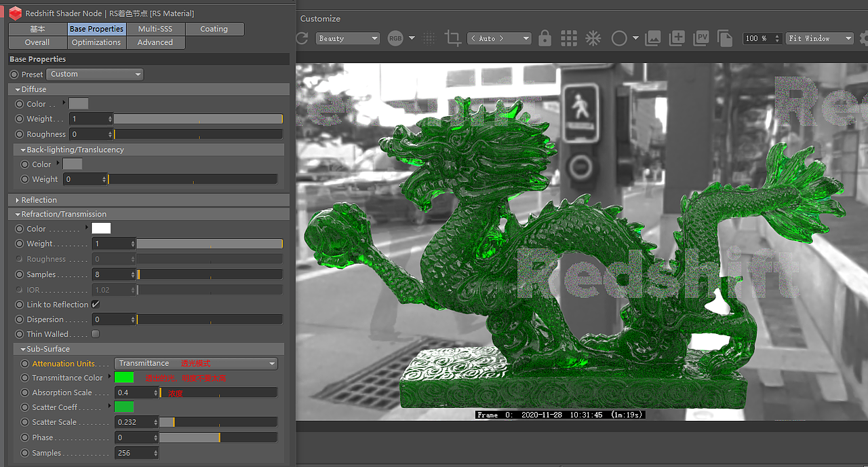Switch to the 基本 tab
Screen dimensions: 868x467
pyautogui.click(x=37, y=29)
